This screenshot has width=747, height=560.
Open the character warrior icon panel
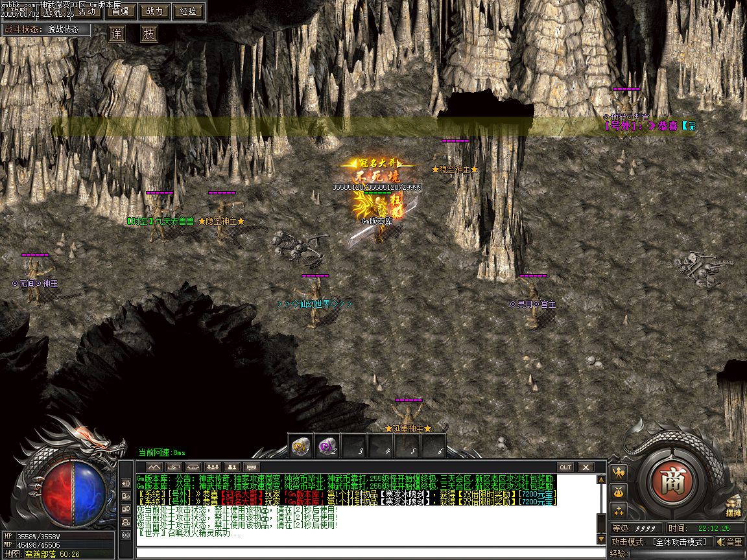(619, 473)
